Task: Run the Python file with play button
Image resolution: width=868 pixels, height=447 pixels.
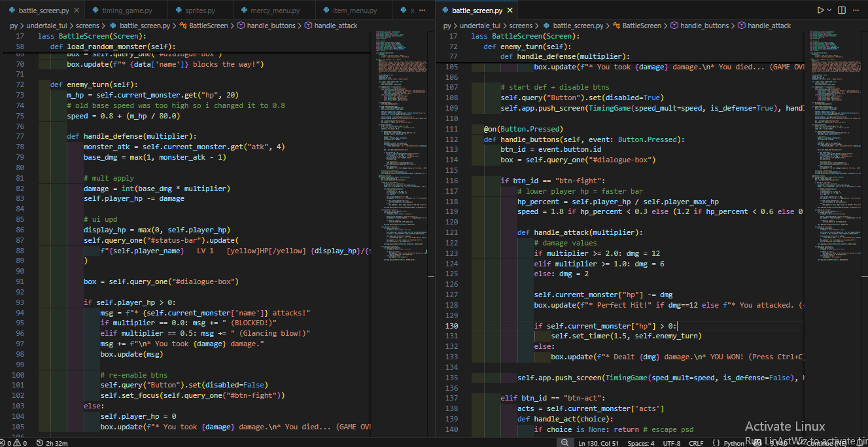Action: tap(820, 10)
